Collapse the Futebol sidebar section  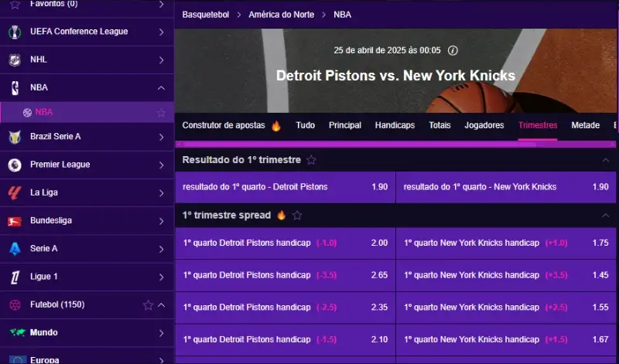[162, 304]
